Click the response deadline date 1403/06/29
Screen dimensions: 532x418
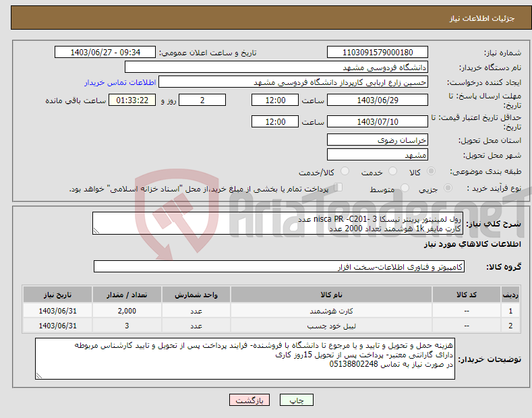click(x=378, y=100)
